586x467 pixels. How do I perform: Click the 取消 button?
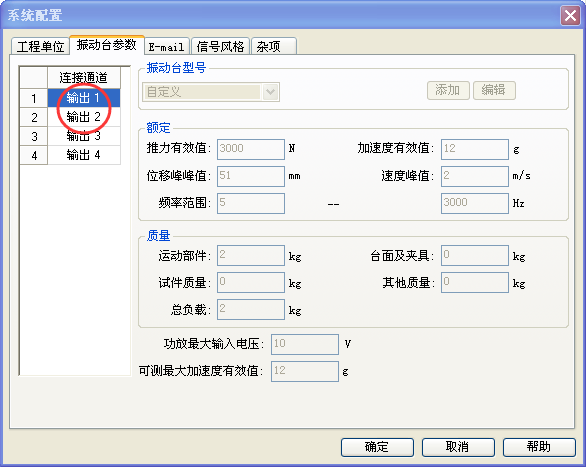click(x=458, y=447)
